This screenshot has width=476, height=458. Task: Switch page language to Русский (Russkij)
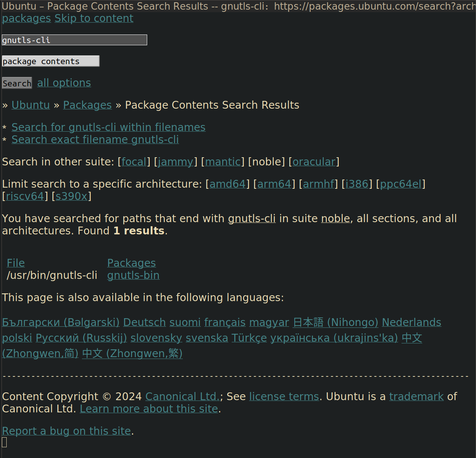coord(81,338)
